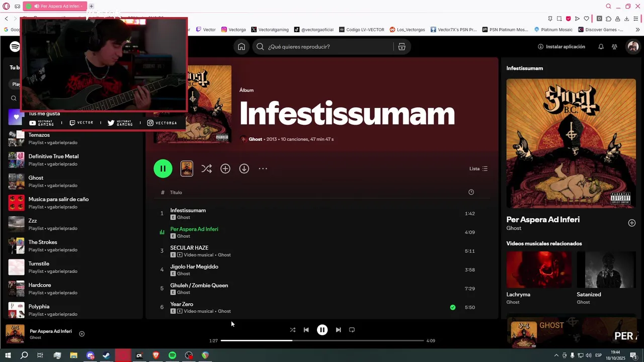Click the Instalar aplicación button

click(561, 47)
